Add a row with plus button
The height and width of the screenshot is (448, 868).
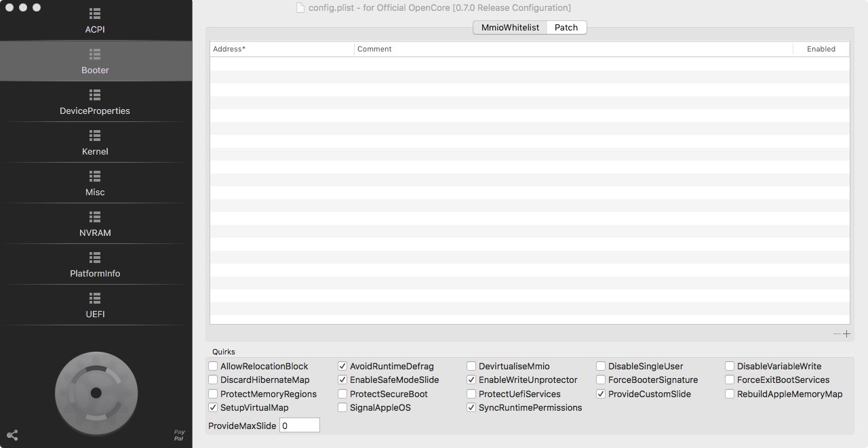(x=846, y=333)
